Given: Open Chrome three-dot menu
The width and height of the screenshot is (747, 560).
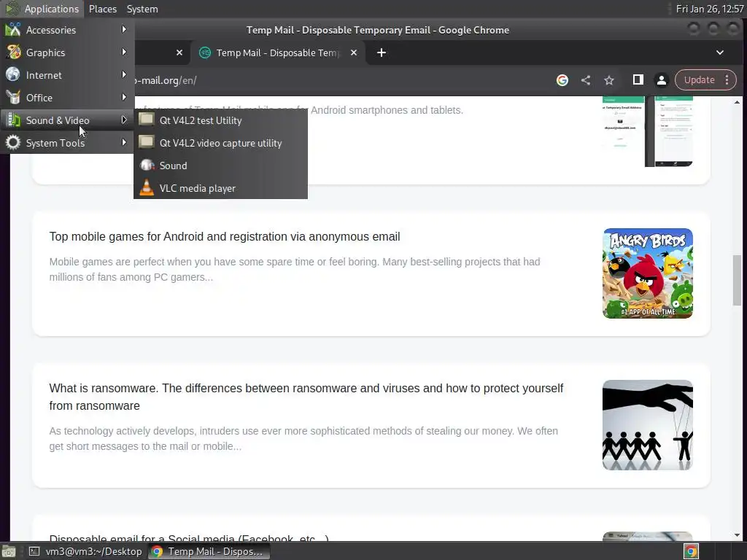Looking at the screenshot, I should (727, 80).
